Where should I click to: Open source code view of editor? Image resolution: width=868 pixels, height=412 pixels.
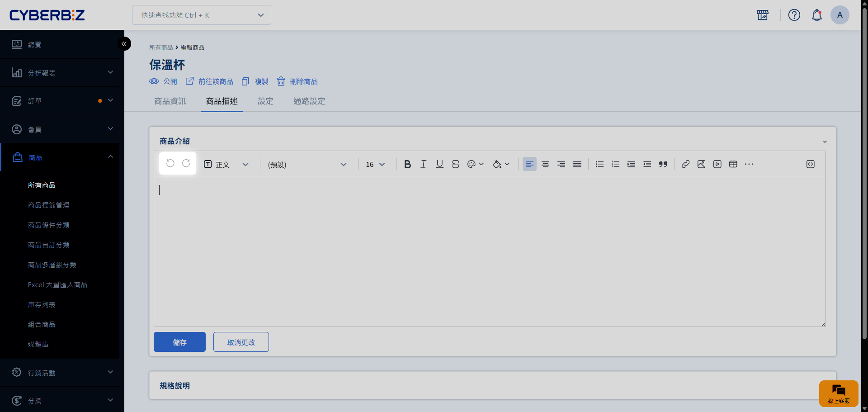pos(810,164)
